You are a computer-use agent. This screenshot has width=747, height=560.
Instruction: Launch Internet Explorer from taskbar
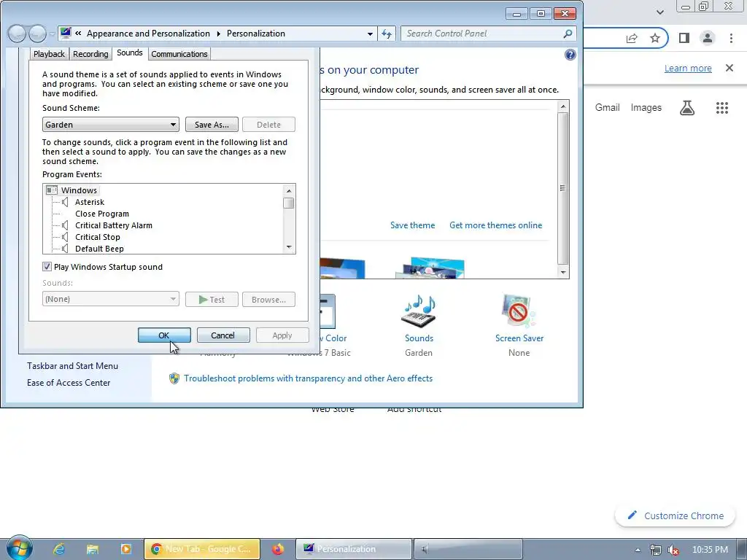[59, 549]
